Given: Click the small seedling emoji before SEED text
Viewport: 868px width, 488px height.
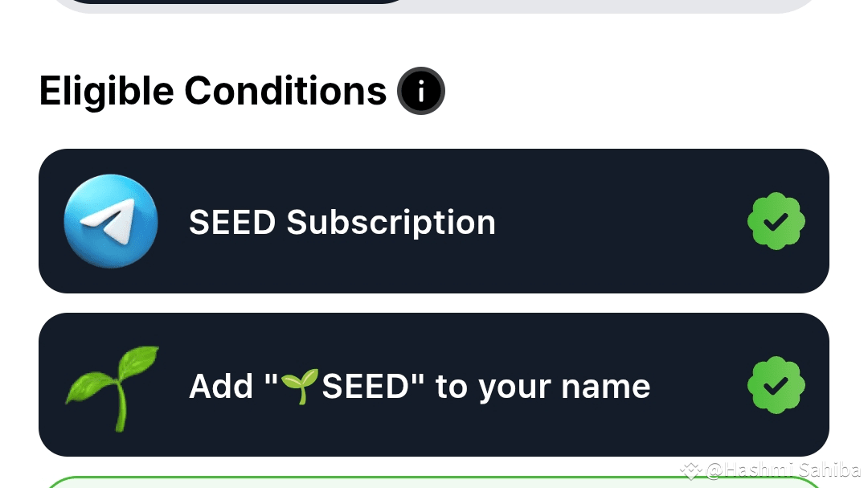Looking at the screenshot, I should click(300, 386).
